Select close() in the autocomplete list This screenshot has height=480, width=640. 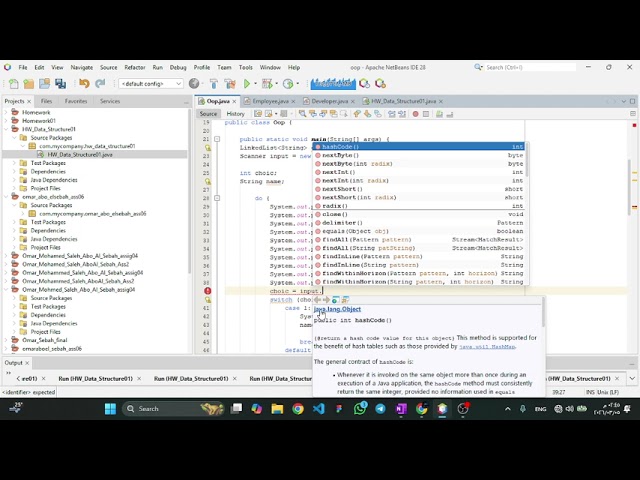click(420, 214)
